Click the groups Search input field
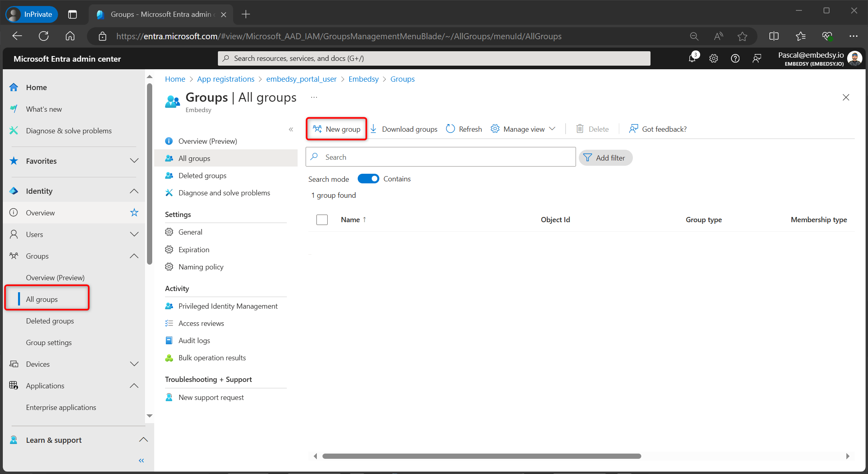 click(441, 157)
